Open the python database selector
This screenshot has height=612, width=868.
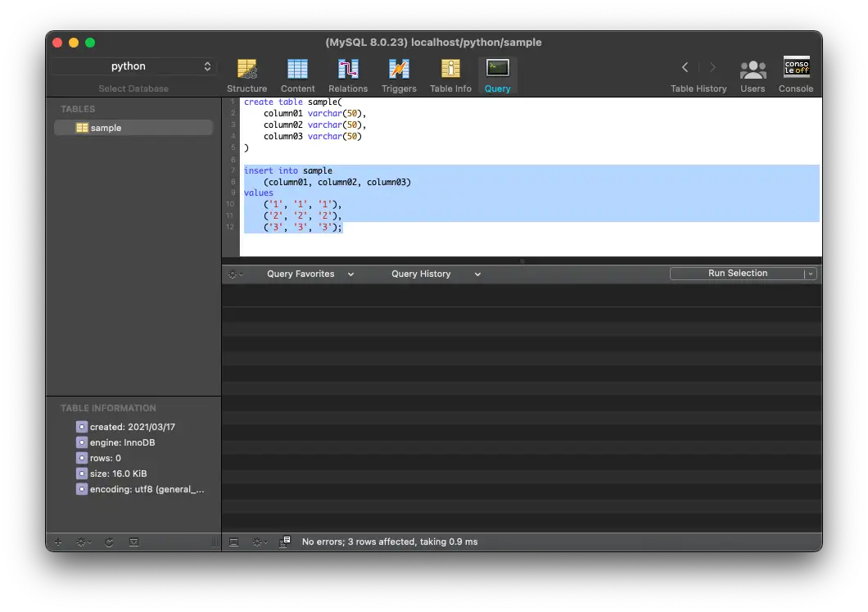tap(133, 66)
